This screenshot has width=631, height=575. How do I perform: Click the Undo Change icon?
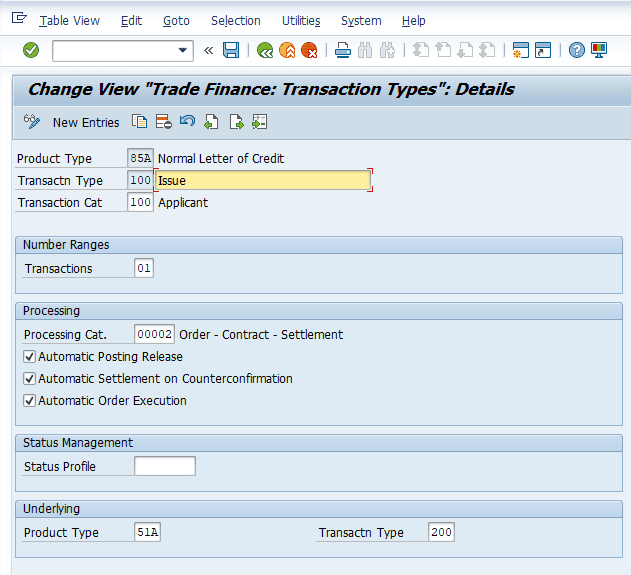click(187, 122)
